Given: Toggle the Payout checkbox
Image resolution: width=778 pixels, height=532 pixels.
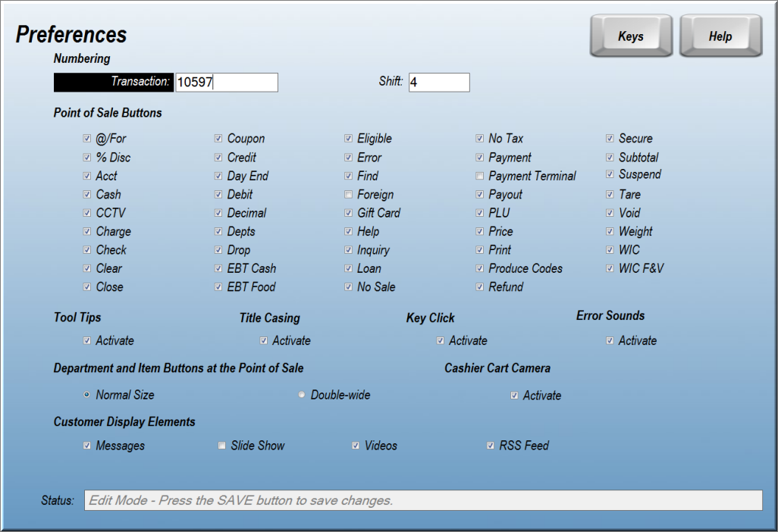Looking at the screenshot, I should point(480,194).
